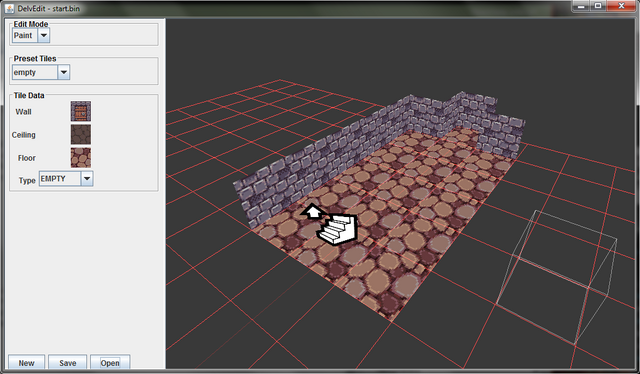
Task: Maximize the DelvEdit window
Action: tap(598, 6)
